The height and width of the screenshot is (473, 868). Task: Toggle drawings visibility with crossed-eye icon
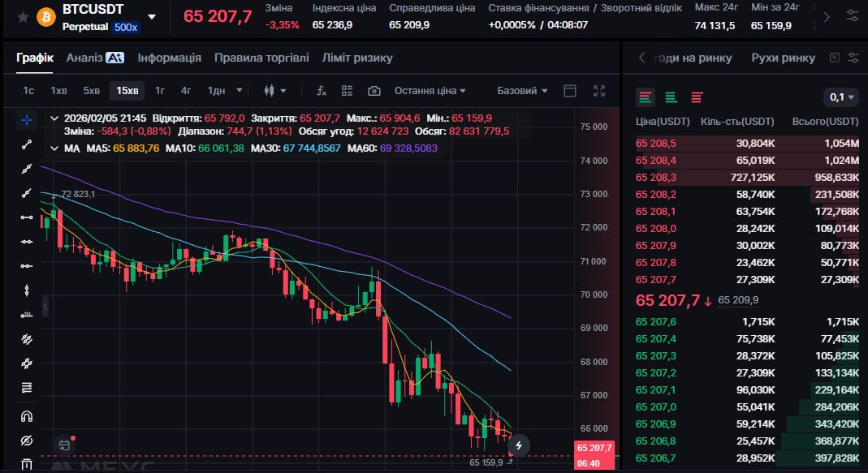click(27, 441)
